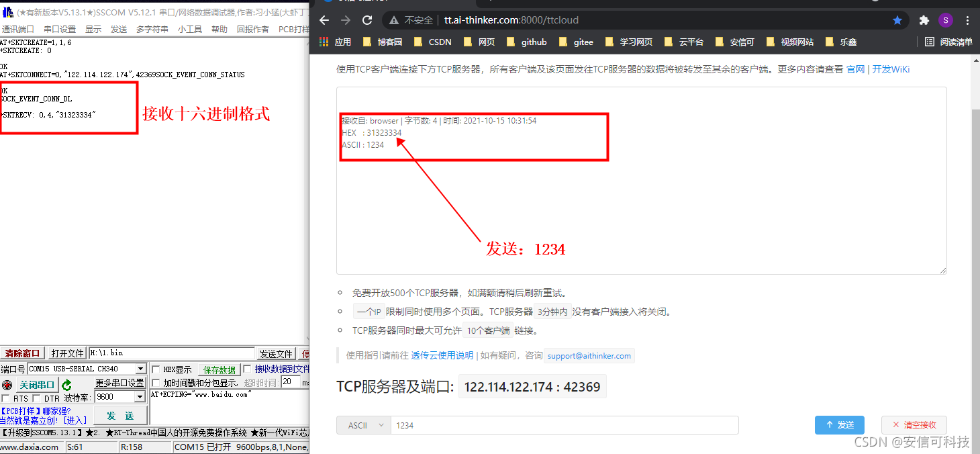Click the web page send input containing 1234
The height and width of the screenshot is (454, 980).
[x=565, y=425]
